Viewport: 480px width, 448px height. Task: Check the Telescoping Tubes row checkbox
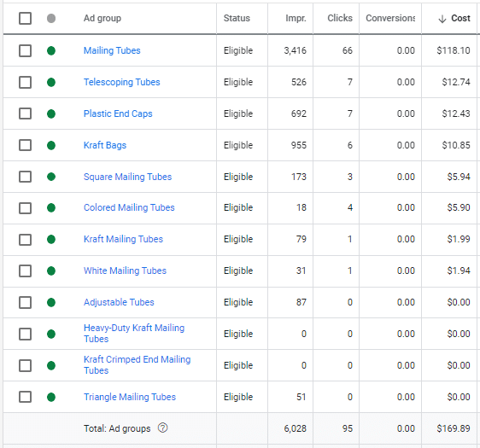[x=25, y=82]
